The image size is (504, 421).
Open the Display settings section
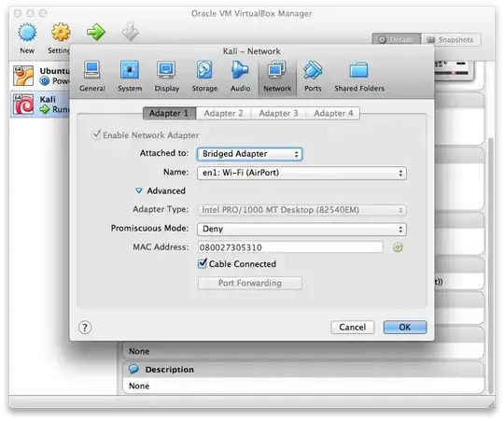click(x=166, y=76)
